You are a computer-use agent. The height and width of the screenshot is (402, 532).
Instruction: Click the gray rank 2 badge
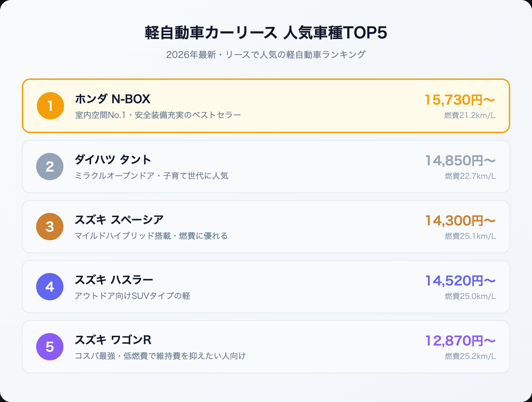[x=50, y=167]
